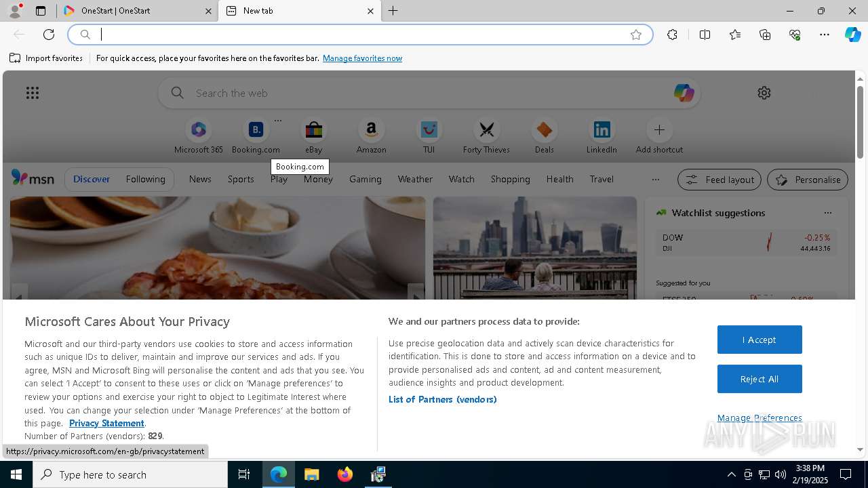Open the Privacy Statement link
Screen dimensions: 868x488
click(x=106, y=423)
